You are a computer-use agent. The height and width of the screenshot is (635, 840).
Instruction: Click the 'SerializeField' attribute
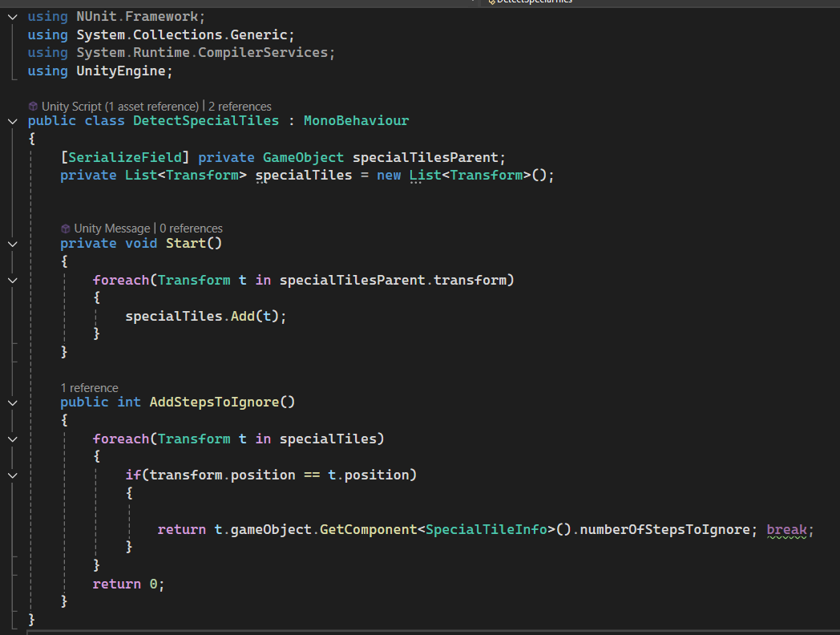click(x=125, y=157)
